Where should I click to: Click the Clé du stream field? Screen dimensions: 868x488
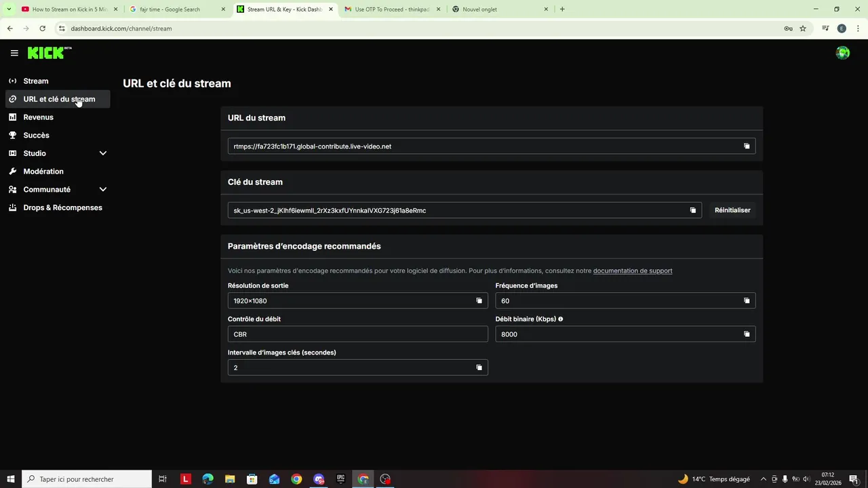tap(465, 210)
